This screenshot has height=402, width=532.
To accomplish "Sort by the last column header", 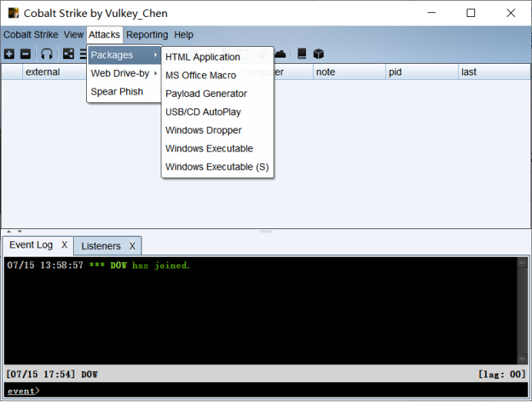I will [494, 72].
